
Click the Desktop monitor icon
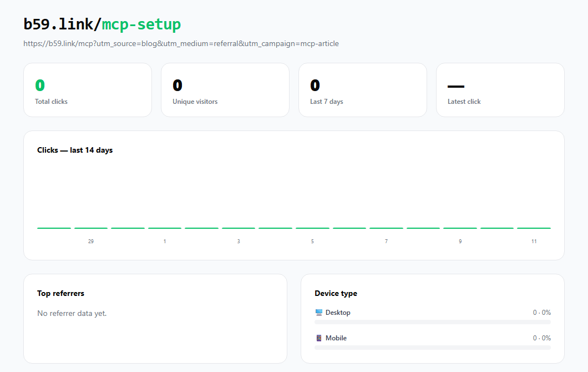(x=319, y=313)
